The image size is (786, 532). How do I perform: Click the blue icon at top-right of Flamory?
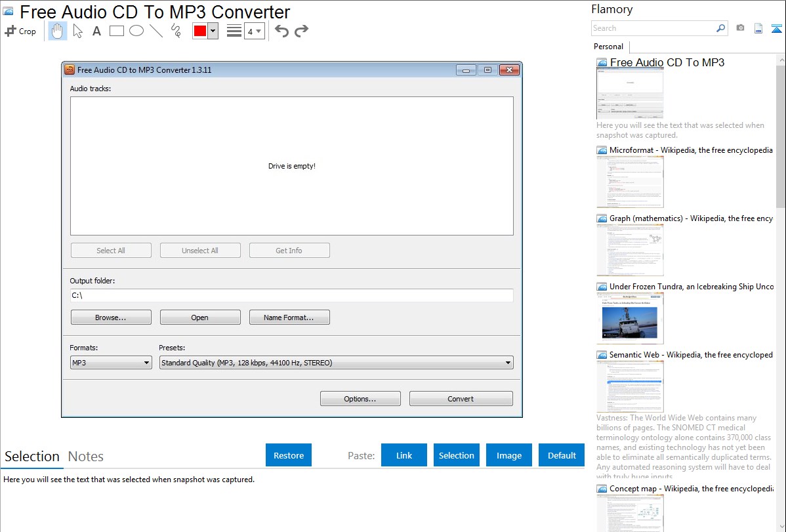[x=776, y=28]
